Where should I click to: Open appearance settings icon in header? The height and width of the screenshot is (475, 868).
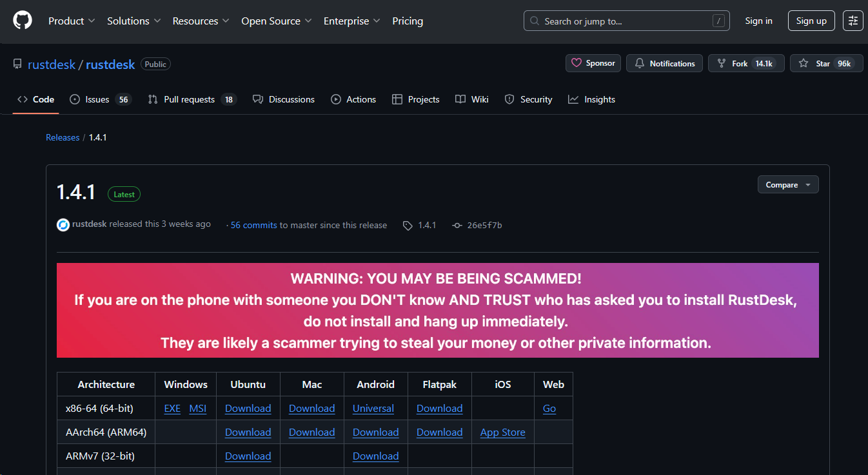coord(853,21)
